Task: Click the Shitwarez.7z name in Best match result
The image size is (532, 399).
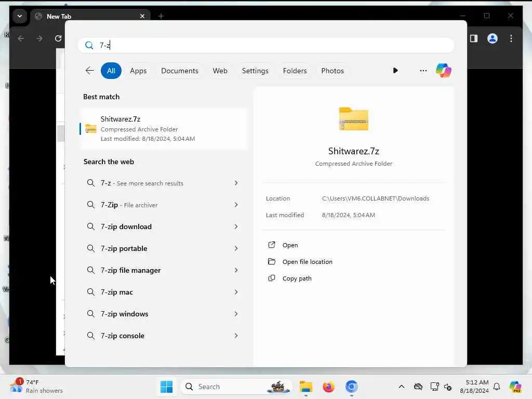Action: click(x=121, y=119)
